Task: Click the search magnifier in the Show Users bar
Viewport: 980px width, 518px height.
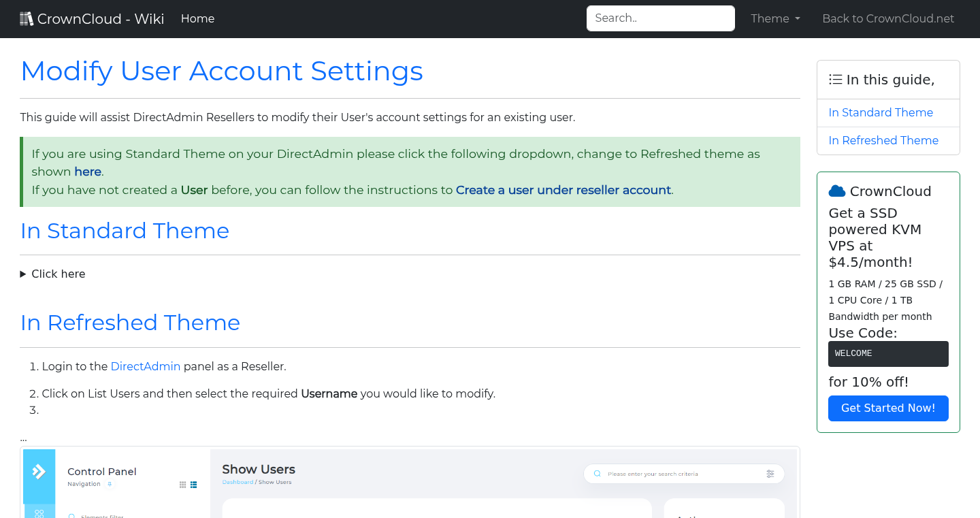Action: (597, 474)
